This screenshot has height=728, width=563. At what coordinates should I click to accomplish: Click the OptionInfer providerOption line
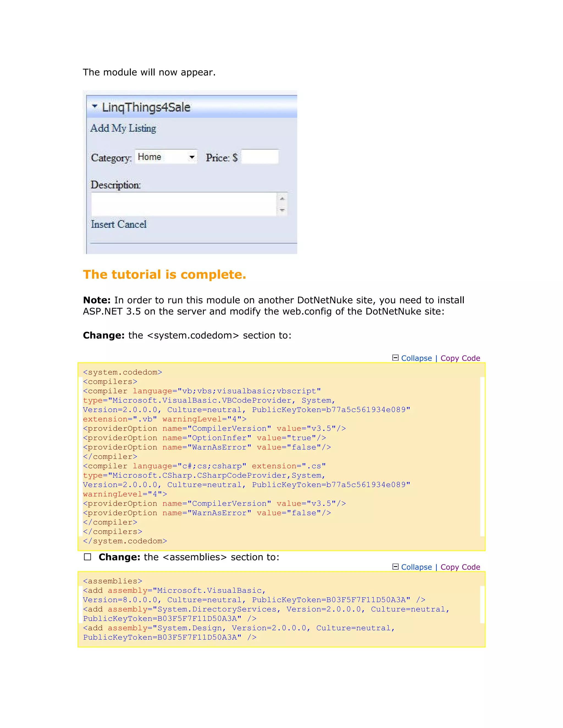pyautogui.click(x=205, y=438)
